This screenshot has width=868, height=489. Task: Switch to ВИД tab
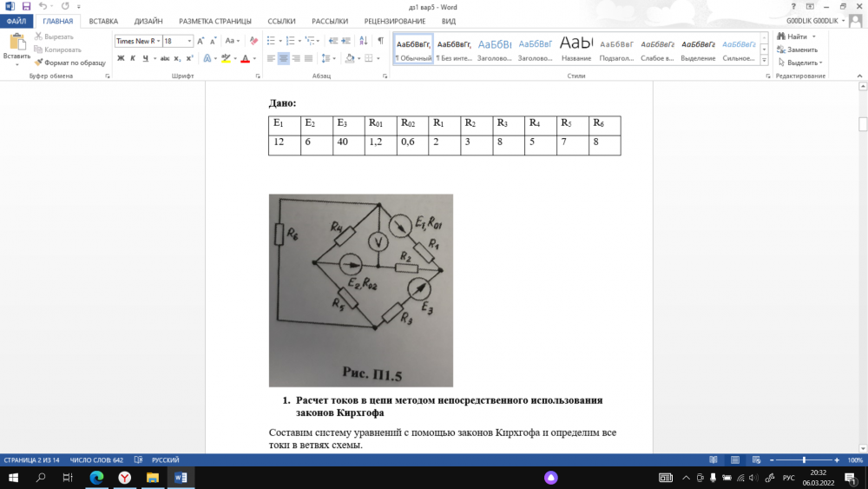point(449,21)
